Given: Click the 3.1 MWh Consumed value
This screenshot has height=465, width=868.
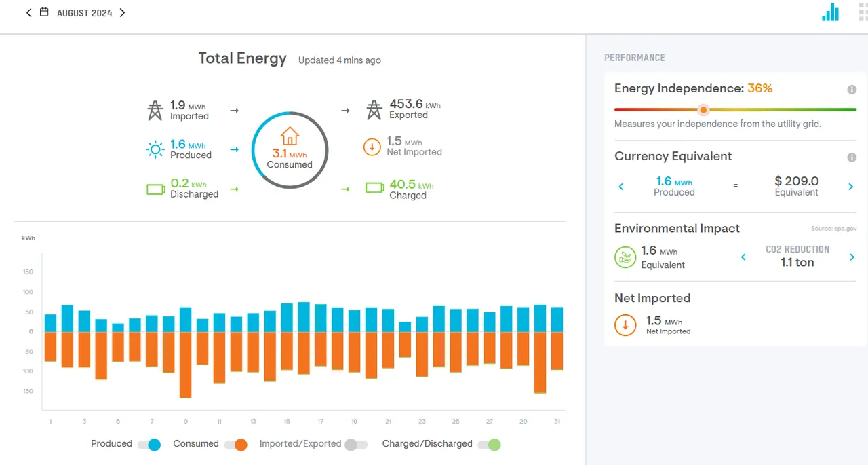Looking at the screenshot, I should 290,154.
